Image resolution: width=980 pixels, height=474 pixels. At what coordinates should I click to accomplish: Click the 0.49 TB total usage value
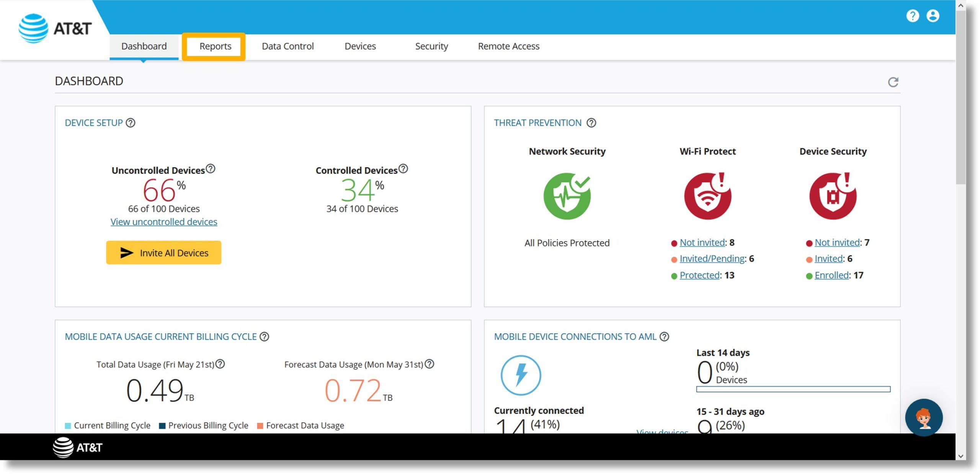(x=160, y=391)
